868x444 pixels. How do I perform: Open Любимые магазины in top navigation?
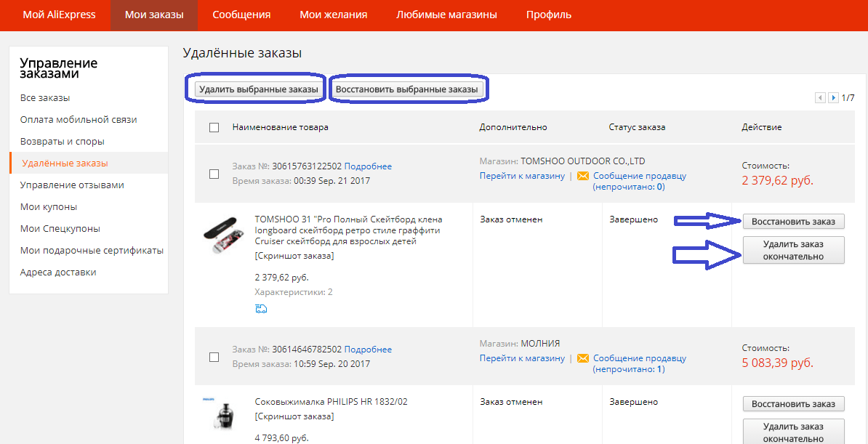tap(447, 15)
